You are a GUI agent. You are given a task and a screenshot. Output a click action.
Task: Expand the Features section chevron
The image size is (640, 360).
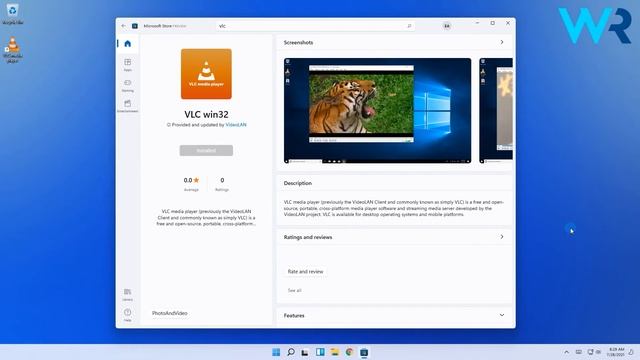point(502,315)
